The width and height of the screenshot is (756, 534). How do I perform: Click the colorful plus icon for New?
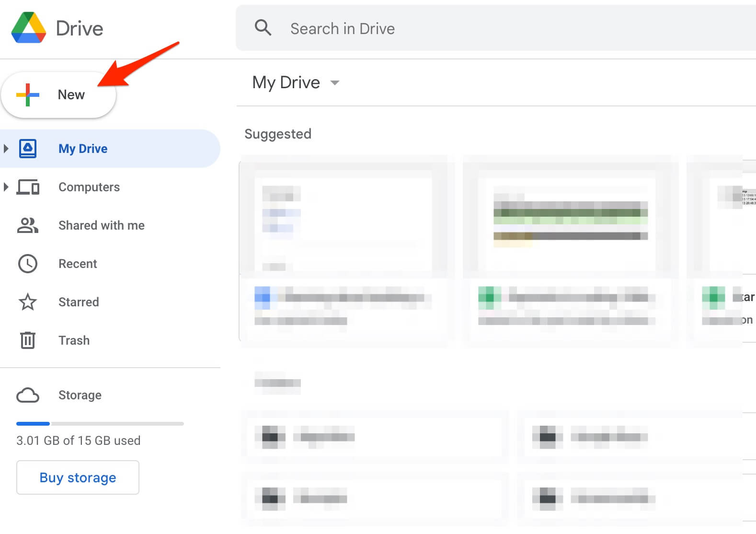point(28,95)
